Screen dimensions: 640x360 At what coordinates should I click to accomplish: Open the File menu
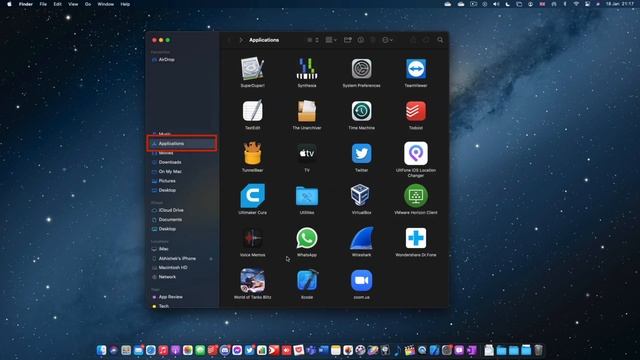click(43, 4)
